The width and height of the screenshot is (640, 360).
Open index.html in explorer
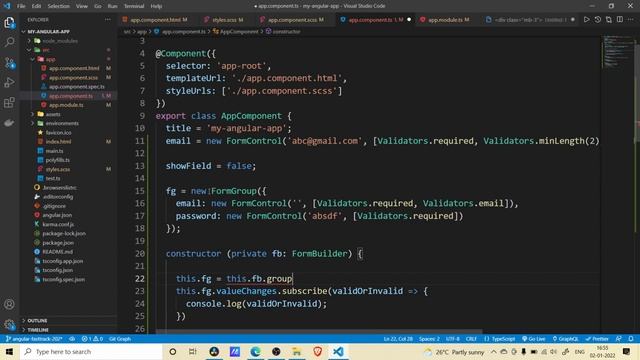tap(58, 142)
